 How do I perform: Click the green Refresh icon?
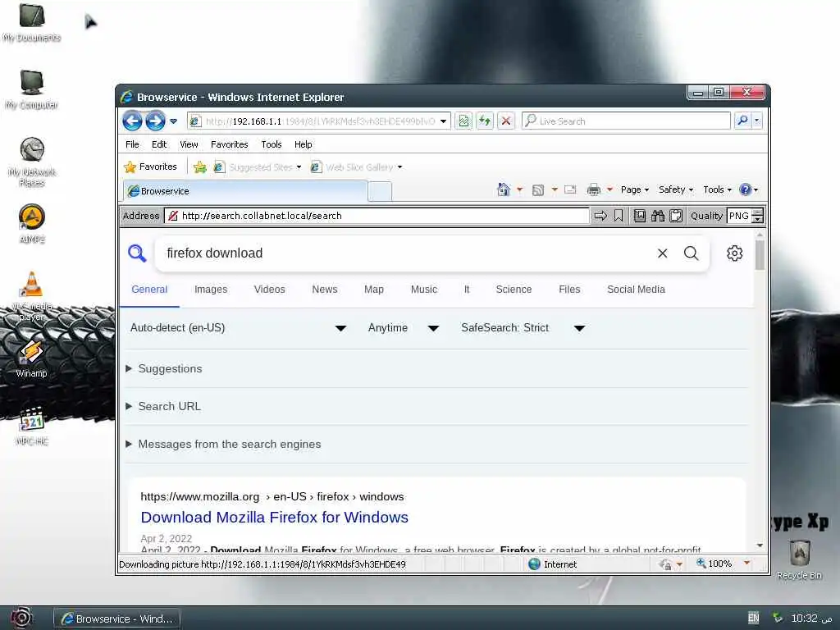(x=485, y=121)
